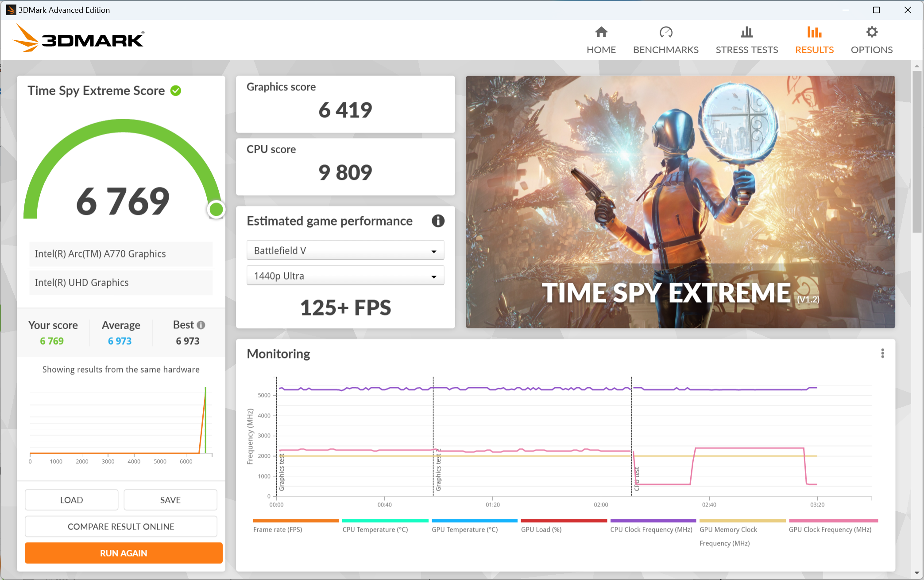Go to Benchmarks gauge icon
The height and width of the screenshot is (580, 924).
click(665, 32)
